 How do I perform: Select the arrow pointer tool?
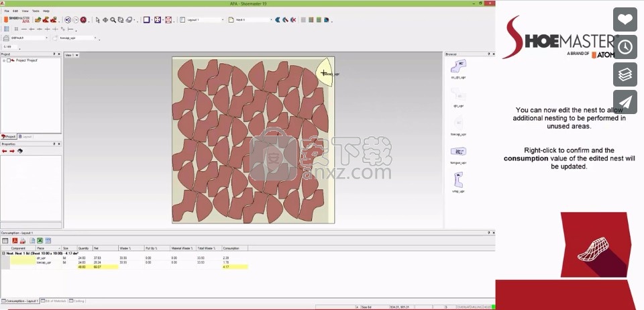tap(98, 19)
